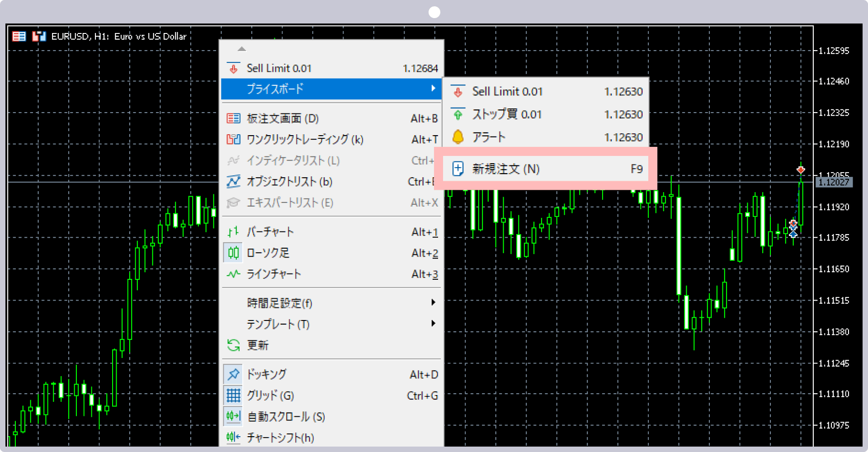Viewport: 868px width, 452px height.
Task: Select Sell Limit 0.01 at 1.12684
Action: 331,68
